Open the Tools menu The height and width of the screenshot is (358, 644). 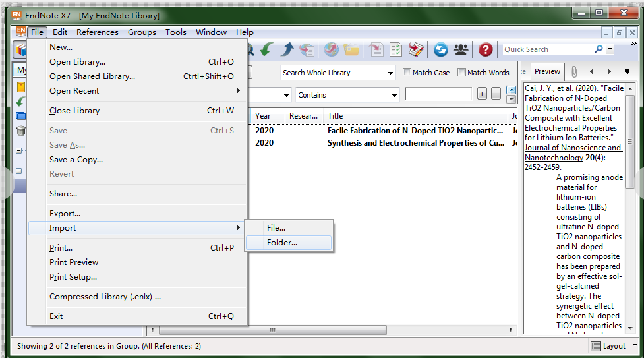pyautogui.click(x=176, y=32)
